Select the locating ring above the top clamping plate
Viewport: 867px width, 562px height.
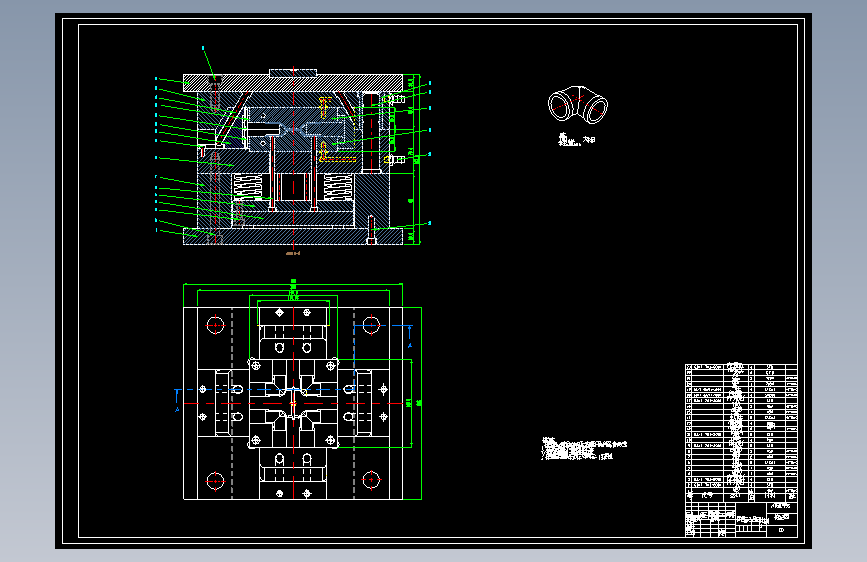293,72
